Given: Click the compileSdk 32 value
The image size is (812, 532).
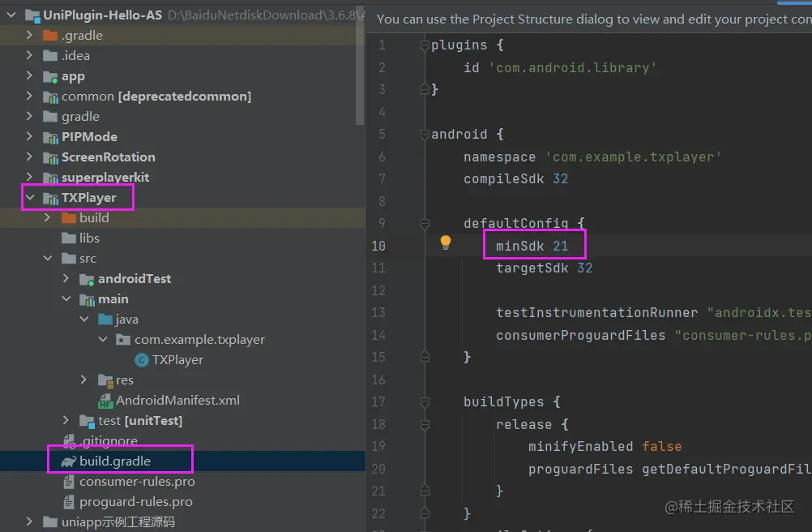Looking at the screenshot, I should [x=560, y=178].
